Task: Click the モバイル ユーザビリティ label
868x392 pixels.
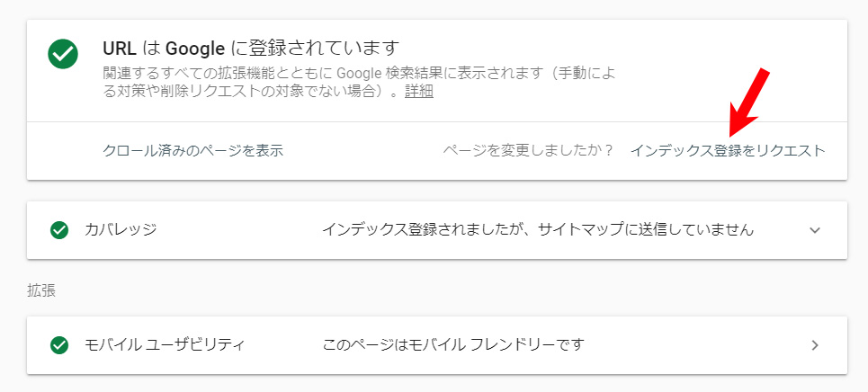Action: tap(165, 345)
